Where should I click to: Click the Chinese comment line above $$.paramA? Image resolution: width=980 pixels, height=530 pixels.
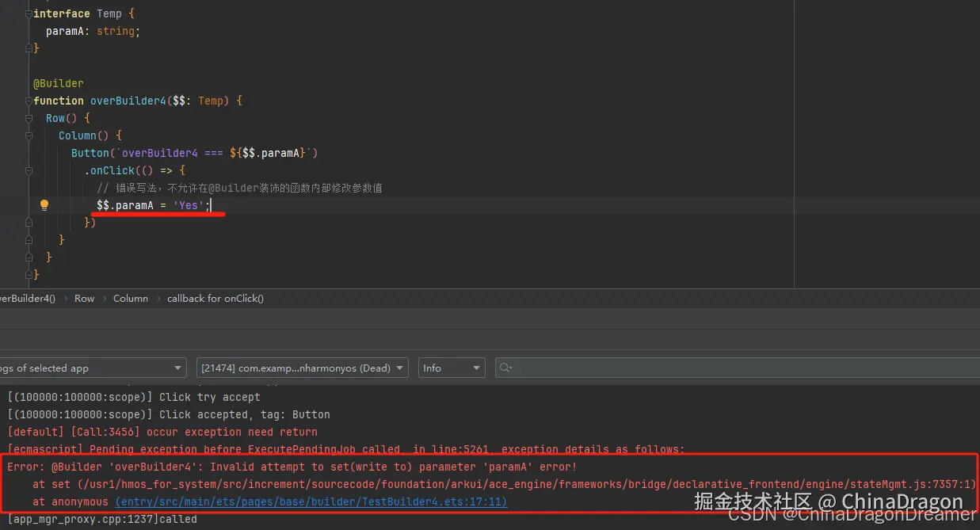(x=239, y=188)
